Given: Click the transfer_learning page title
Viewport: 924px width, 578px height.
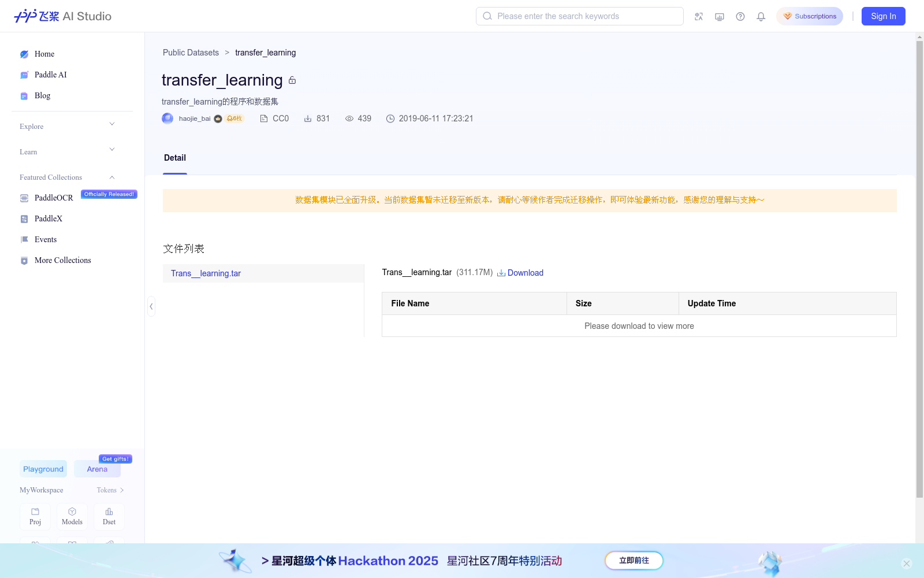Looking at the screenshot, I should click(x=222, y=80).
